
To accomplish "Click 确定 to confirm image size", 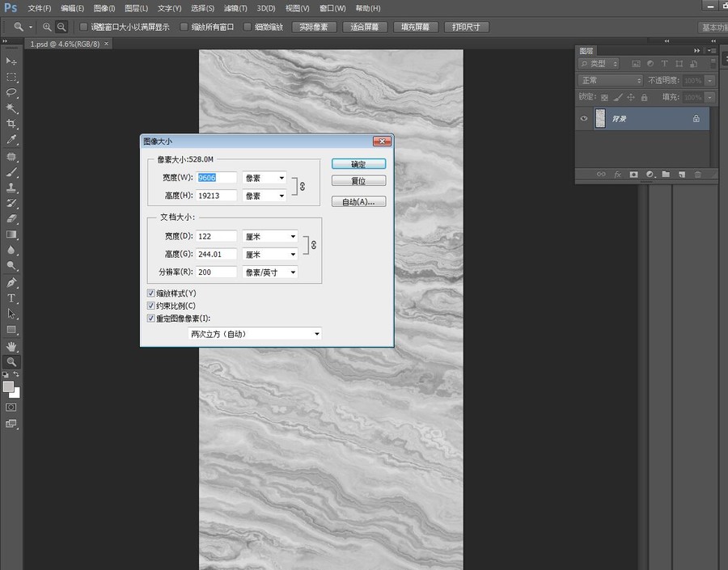I will pyautogui.click(x=358, y=164).
